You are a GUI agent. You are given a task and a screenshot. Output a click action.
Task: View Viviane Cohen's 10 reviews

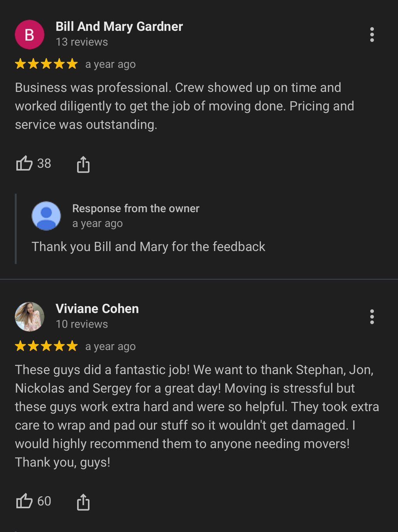pos(82,324)
